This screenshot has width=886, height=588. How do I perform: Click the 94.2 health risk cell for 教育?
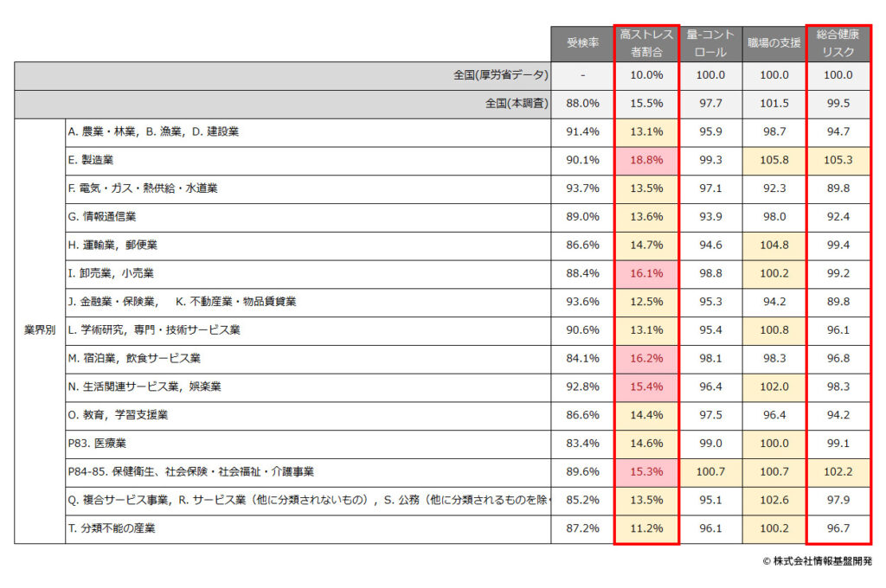pyautogui.click(x=838, y=415)
